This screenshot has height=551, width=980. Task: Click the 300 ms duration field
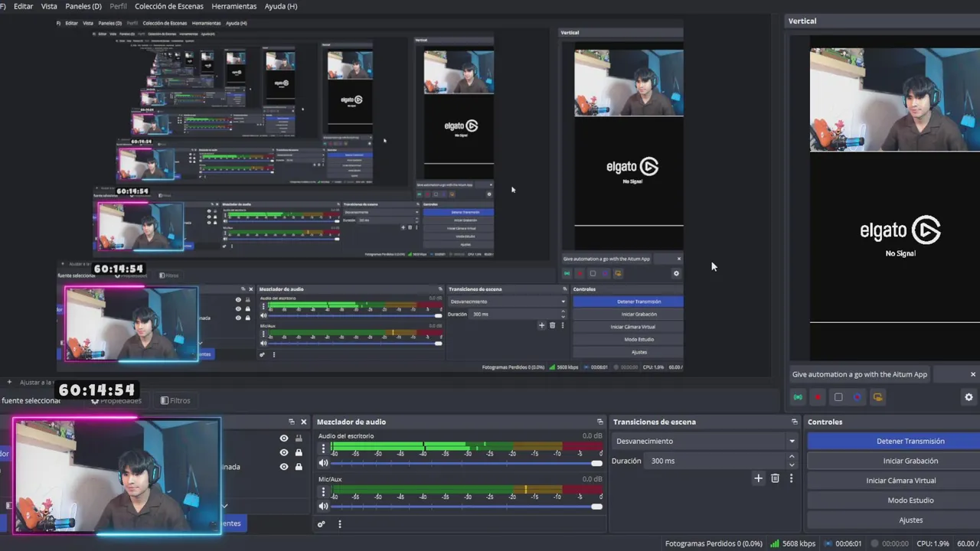click(x=716, y=461)
